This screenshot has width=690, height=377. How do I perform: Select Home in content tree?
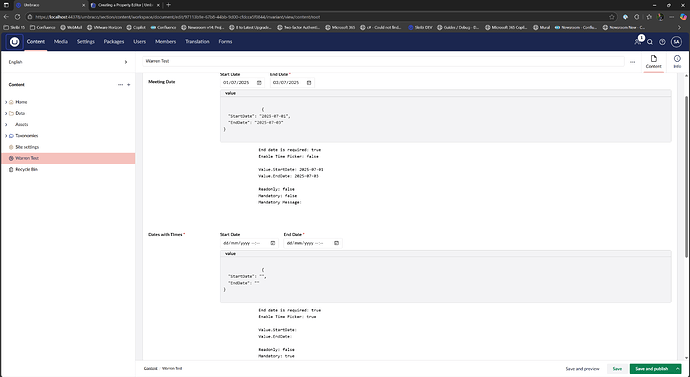pos(21,102)
